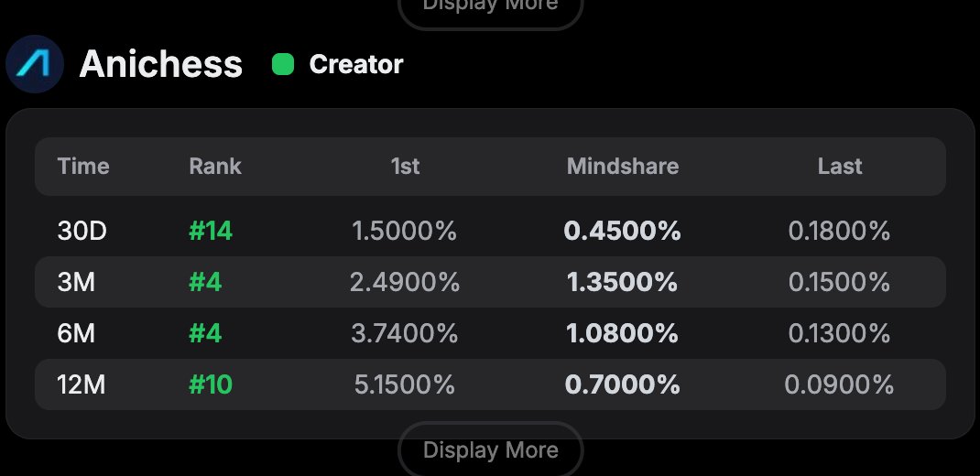980x476 pixels.
Task: Click the Last column header
Action: click(840, 166)
